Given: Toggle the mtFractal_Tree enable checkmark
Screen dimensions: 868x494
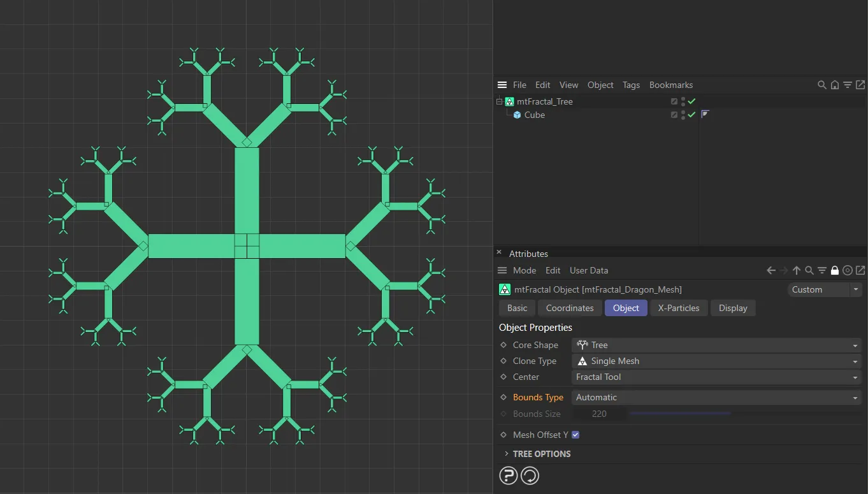Looking at the screenshot, I should point(692,101).
